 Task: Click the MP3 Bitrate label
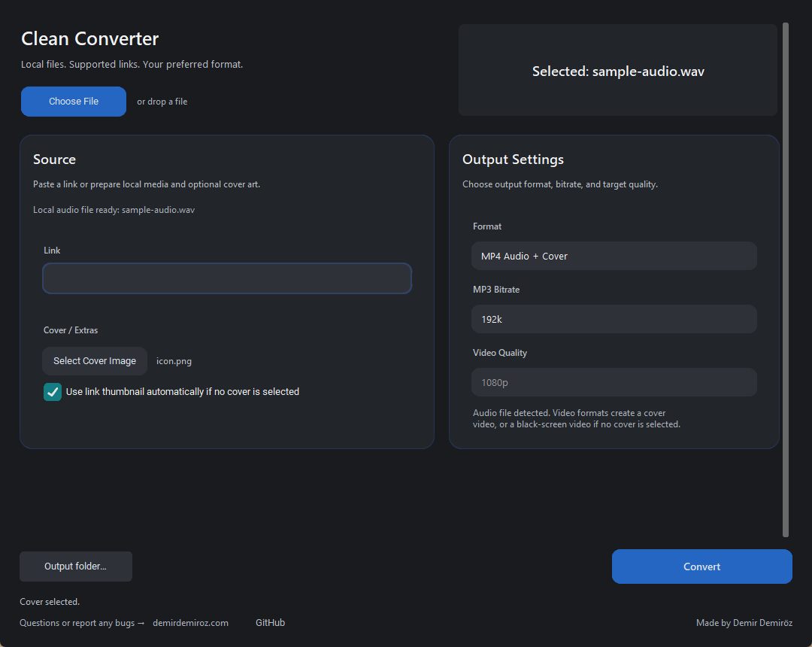(496, 290)
